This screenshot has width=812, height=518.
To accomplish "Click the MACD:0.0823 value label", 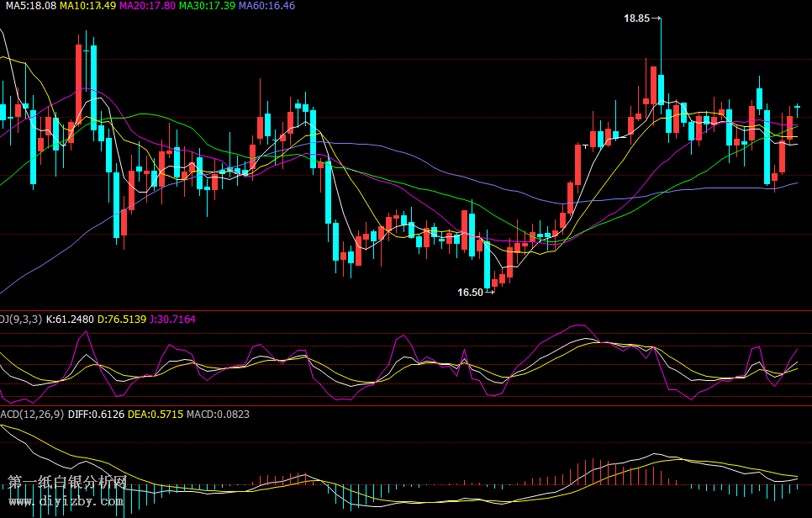I will tap(215, 414).
